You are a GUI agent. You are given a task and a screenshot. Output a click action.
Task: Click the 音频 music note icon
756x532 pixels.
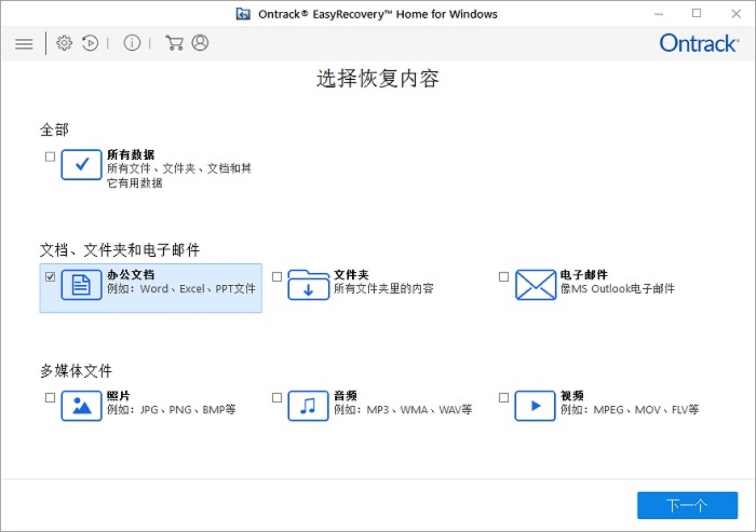coord(308,406)
